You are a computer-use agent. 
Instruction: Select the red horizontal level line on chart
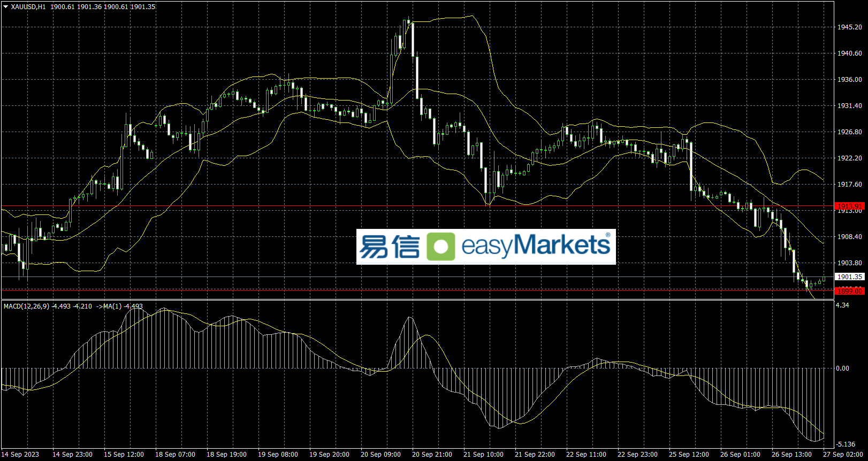point(417,206)
